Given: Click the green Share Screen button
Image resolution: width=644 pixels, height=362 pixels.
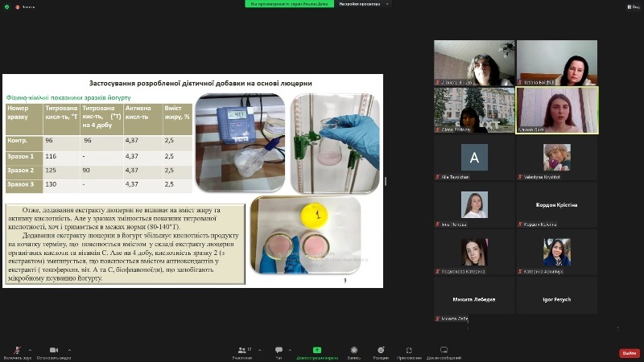Looking at the screenshot, I should coord(317,352).
